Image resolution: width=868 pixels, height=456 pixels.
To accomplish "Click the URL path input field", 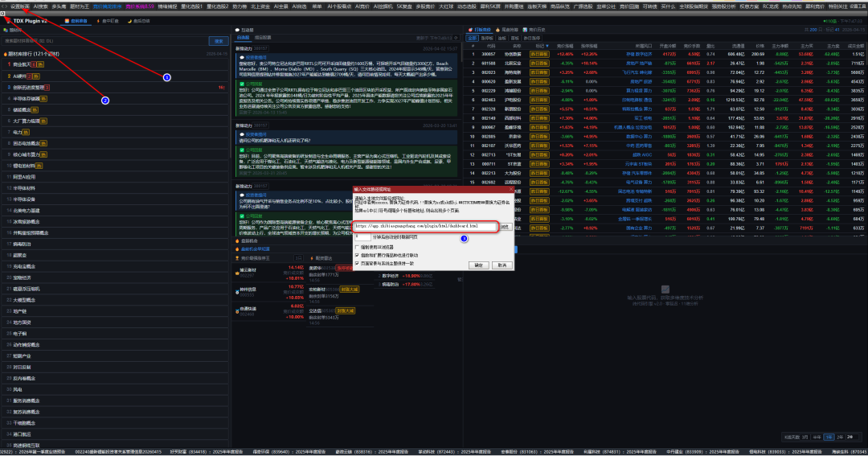I will pos(426,227).
